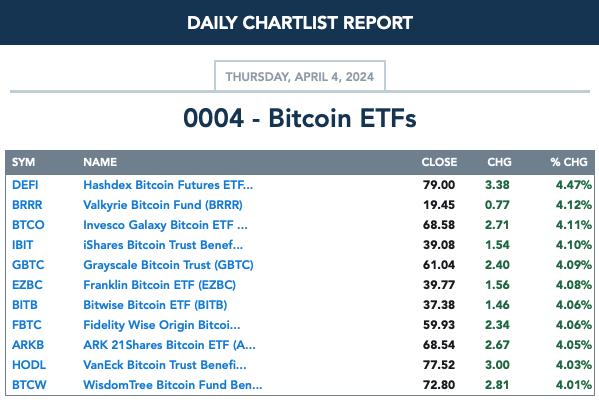
Task: Open the DEFI symbol link
Action: click(x=25, y=185)
